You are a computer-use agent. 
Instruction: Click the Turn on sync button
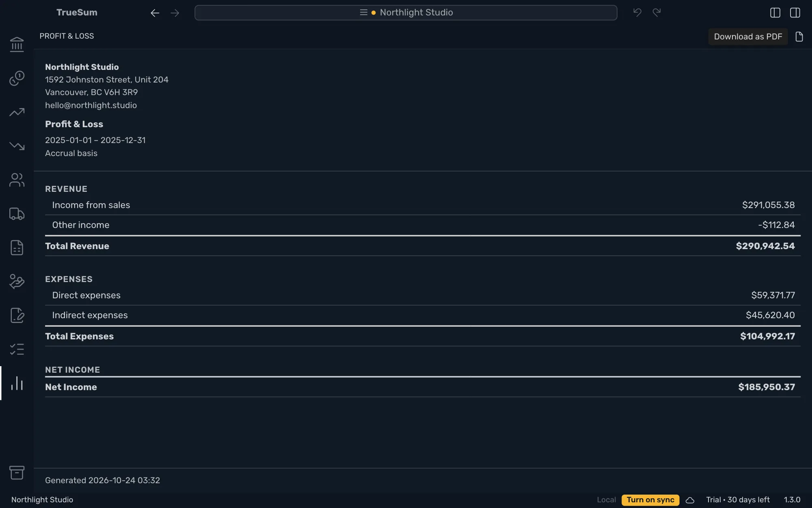pos(650,500)
